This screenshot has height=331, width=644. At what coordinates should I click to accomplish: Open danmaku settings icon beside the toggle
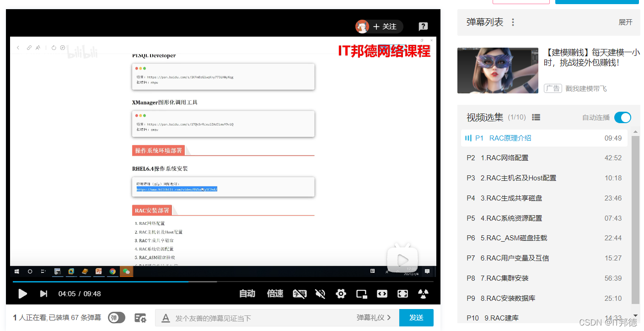[140, 318]
